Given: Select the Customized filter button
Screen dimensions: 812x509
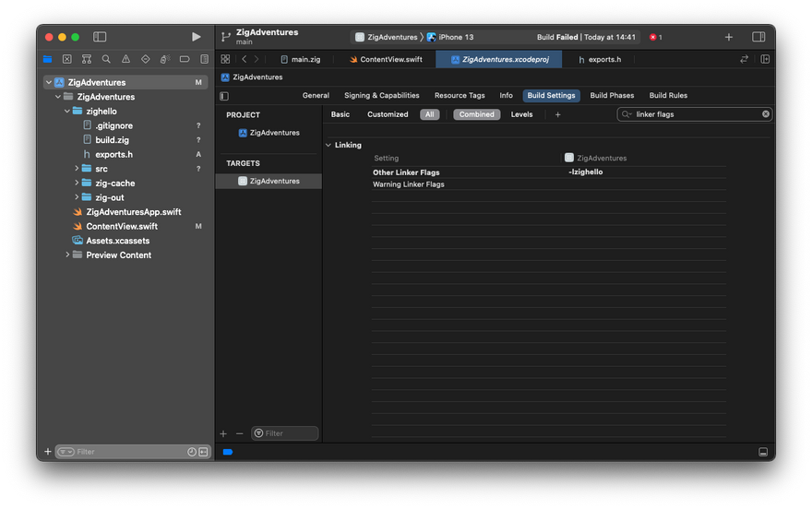Looking at the screenshot, I should (388, 114).
